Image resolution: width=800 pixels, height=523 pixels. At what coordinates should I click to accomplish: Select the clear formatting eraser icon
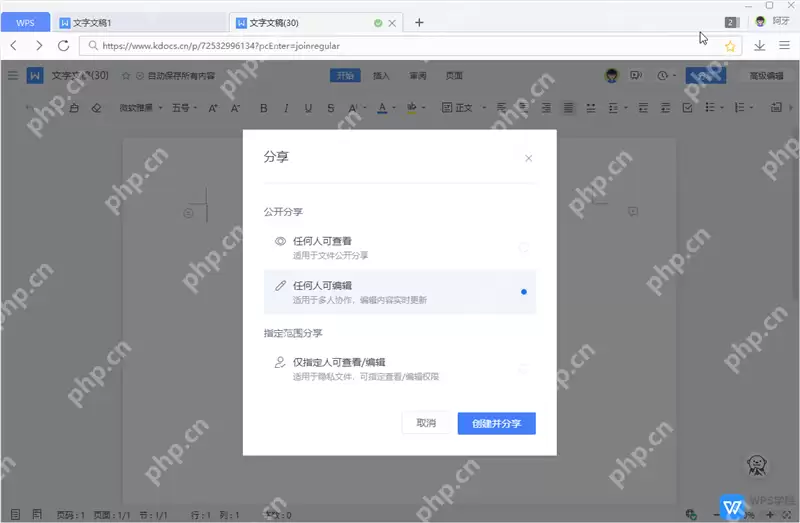click(x=96, y=108)
